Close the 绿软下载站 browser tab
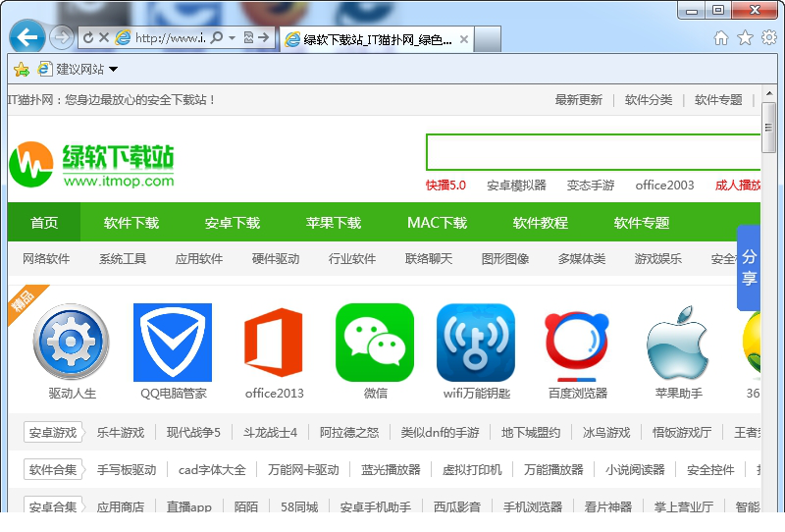Screen dimensions: 785x532 464,39
